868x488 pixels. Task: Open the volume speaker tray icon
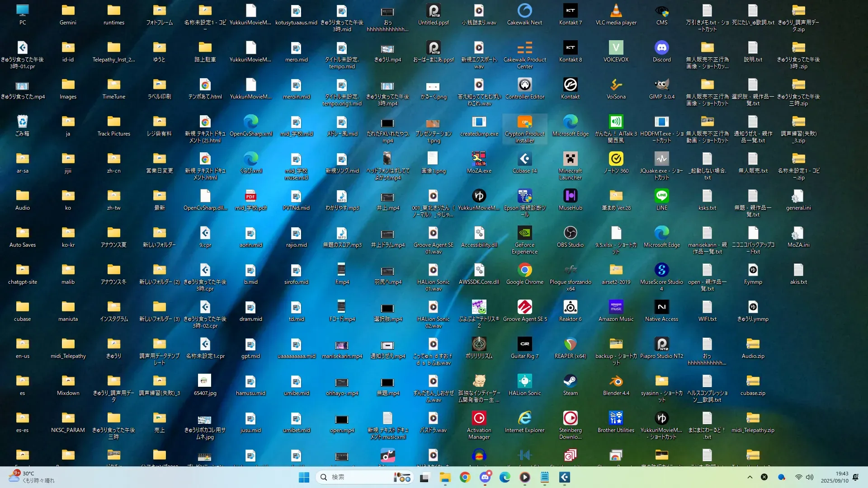tap(810, 477)
